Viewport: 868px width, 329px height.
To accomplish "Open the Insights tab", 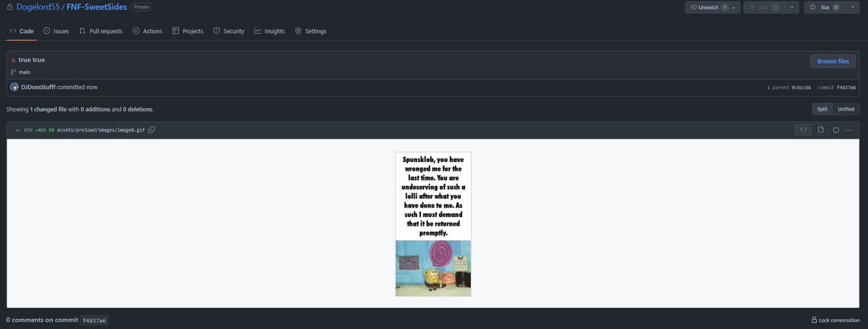I will (x=270, y=31).
